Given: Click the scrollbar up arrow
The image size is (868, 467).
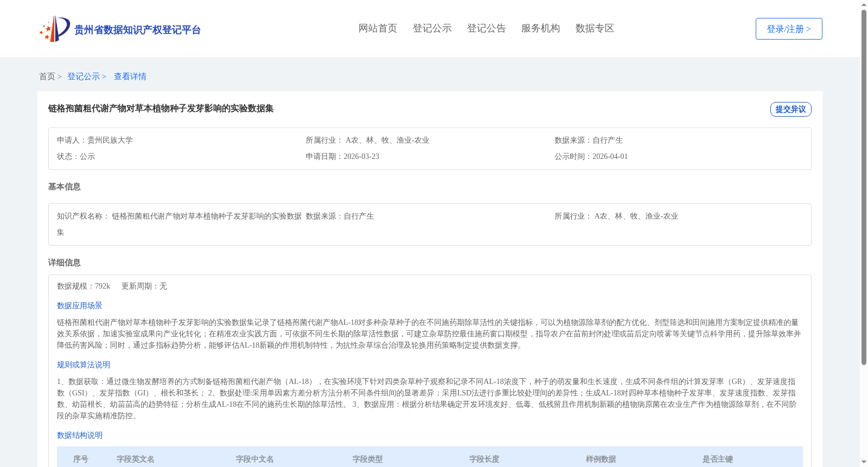Looking at the screenshot, I should coord(864,4).
